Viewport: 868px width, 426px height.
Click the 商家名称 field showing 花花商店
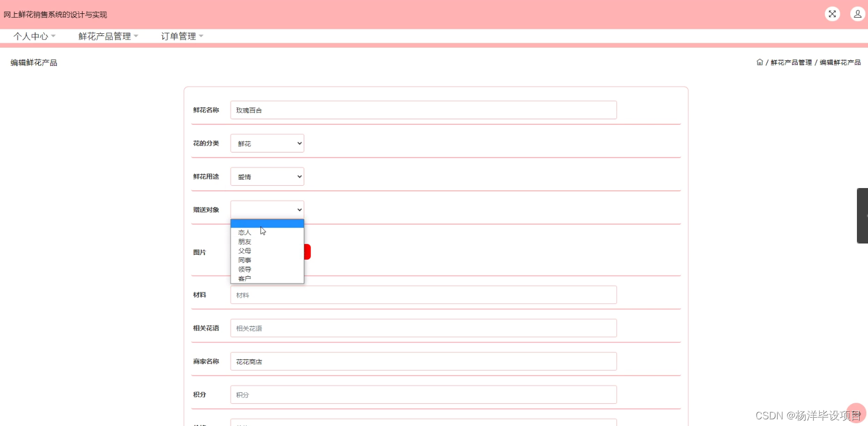click(x=423, y=361)
